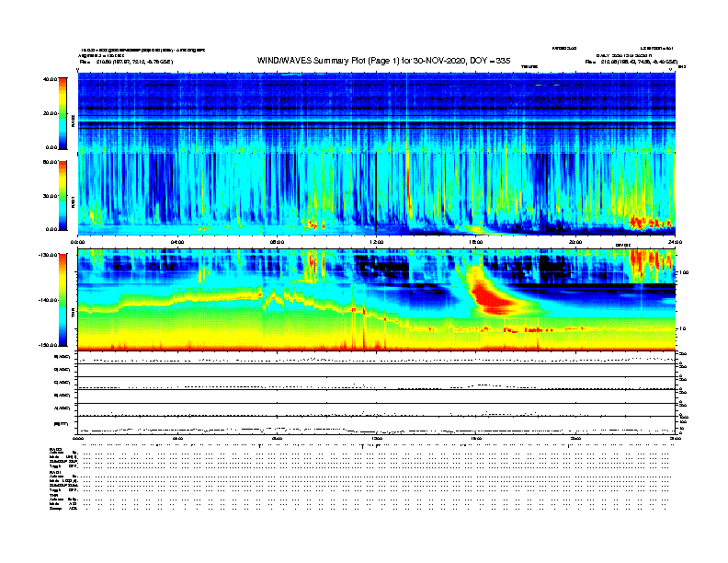Viewport: 728px width, 563px height.
Task: Click the |B| magnetic field panel label
Action: (x=62, y=423)
